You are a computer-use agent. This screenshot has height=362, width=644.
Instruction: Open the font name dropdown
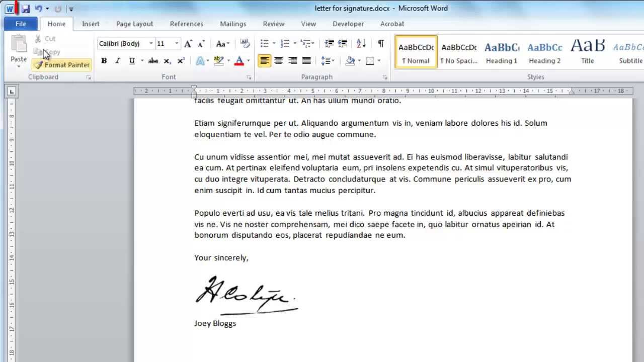tap(151, 44)
